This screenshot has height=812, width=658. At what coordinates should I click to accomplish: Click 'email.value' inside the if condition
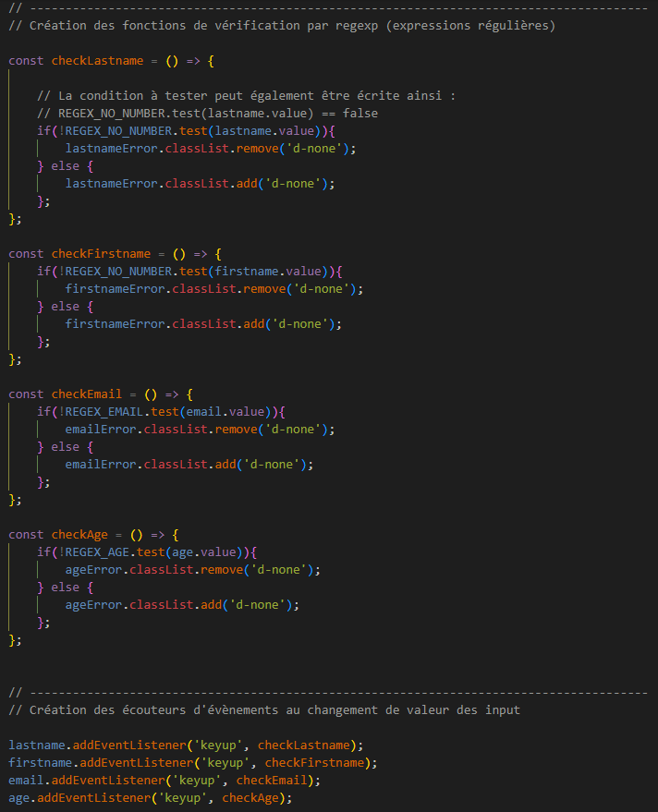(225, 412)
